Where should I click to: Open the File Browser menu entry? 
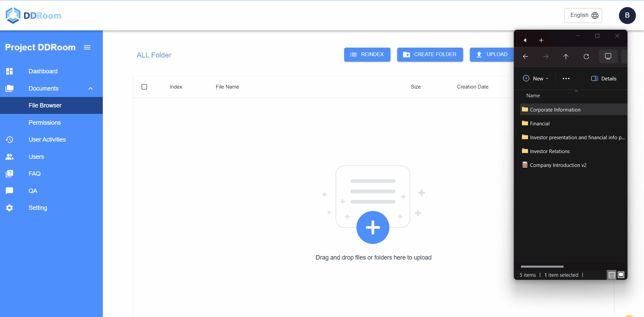click(x=45, y=105)
